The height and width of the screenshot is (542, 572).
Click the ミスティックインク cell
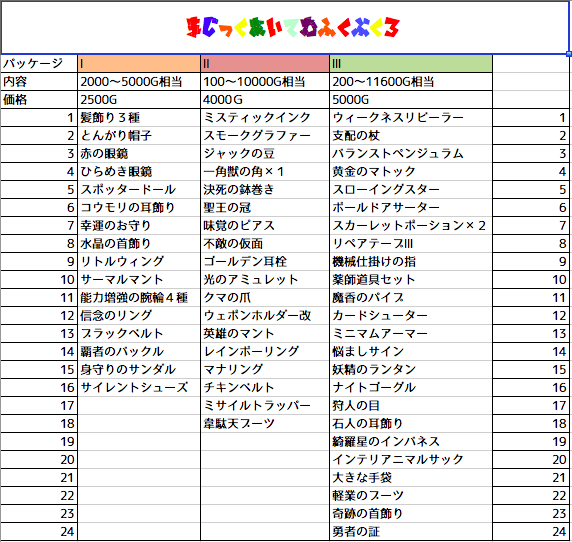click(x=265, y=117)
